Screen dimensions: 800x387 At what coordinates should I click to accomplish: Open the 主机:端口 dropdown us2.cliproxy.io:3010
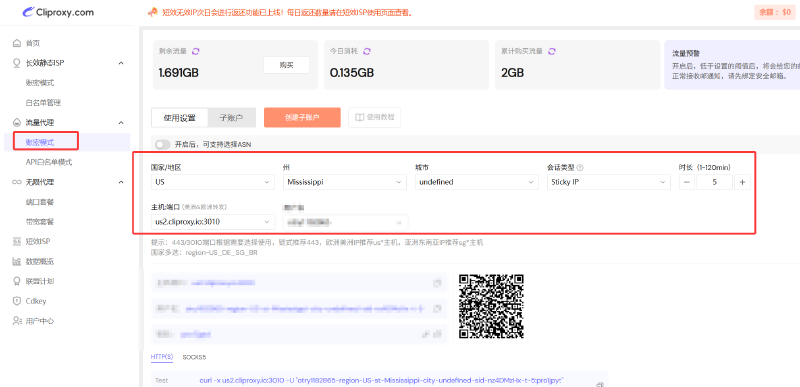(213, 222)
